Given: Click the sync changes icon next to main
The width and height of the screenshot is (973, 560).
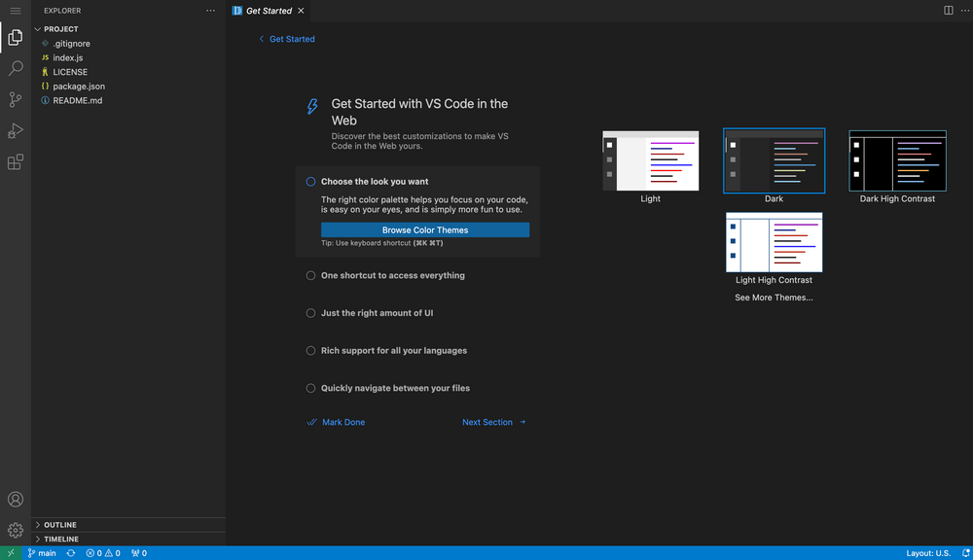Looking at the screenshot, I should 70,552.
